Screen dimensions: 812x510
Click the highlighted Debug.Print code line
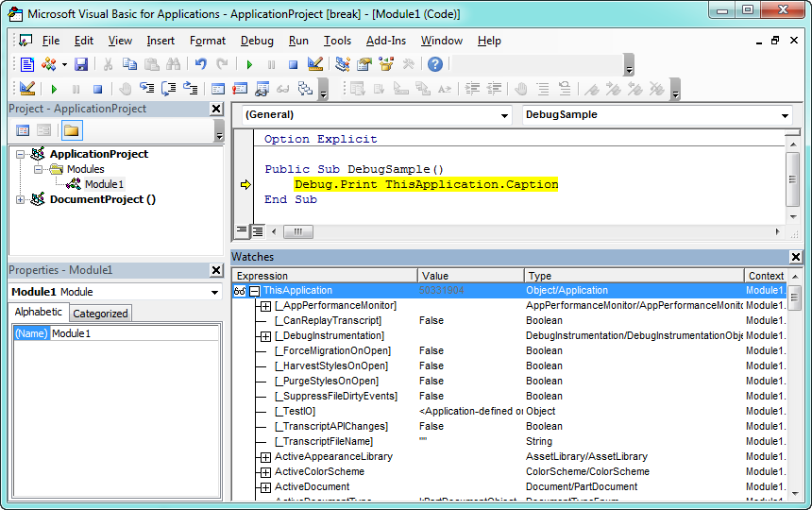coord(426,184)
